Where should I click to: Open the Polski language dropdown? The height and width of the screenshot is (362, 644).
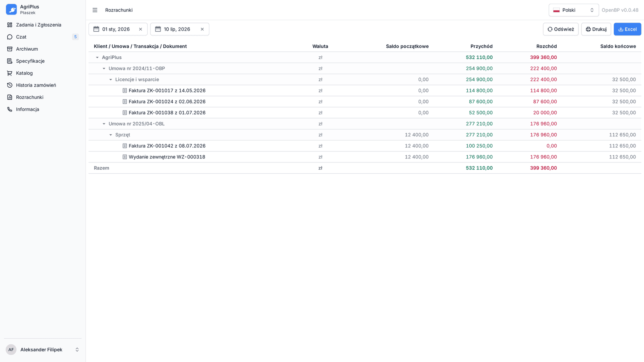pyautogui.click(x=574, y=10)
